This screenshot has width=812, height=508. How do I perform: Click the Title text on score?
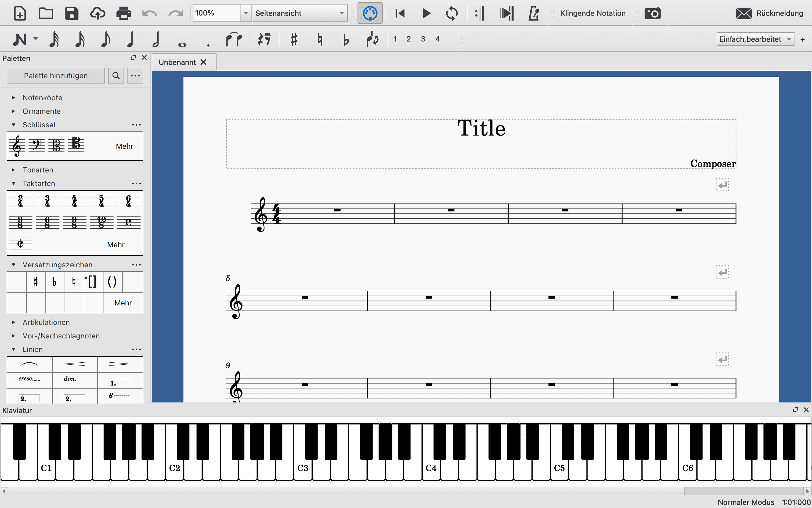click(481, 128)
